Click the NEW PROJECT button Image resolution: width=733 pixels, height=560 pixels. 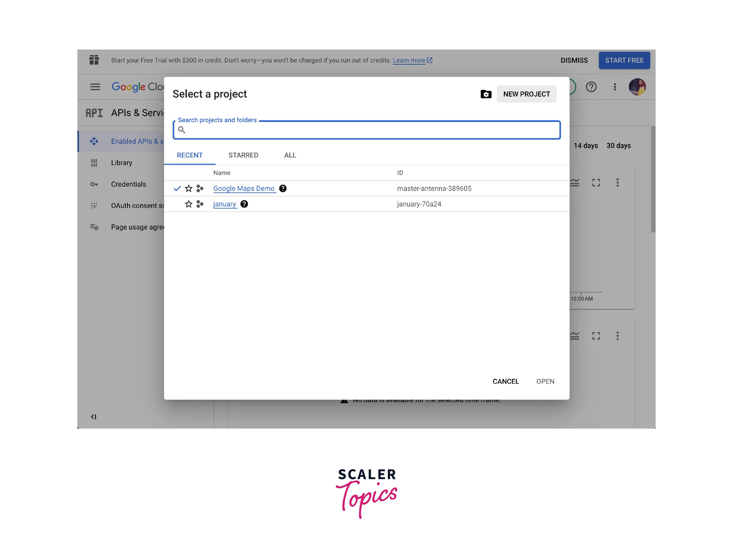click(526, 94)
